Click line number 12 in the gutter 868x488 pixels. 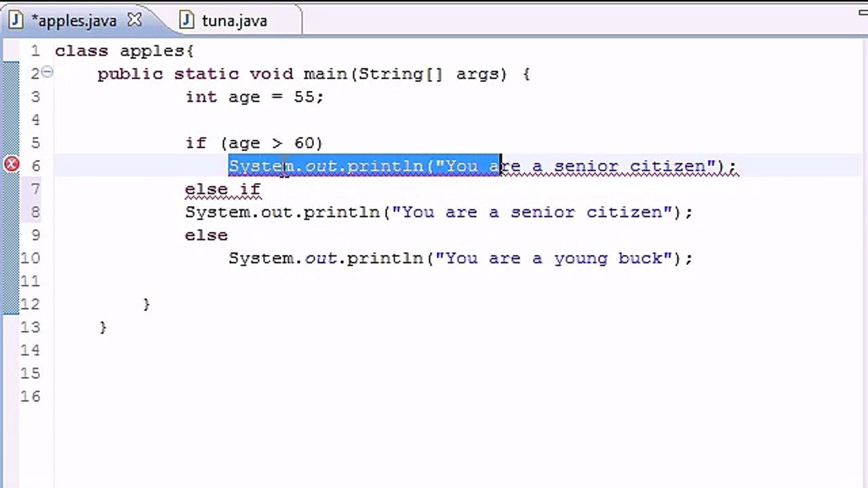click(x=30, y=304)
